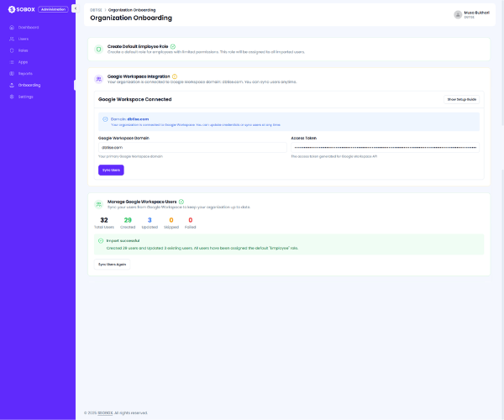504x420 pixels.
Task: Click the DBTISE breadcrumb link
Action: click(x=96, y=10)
